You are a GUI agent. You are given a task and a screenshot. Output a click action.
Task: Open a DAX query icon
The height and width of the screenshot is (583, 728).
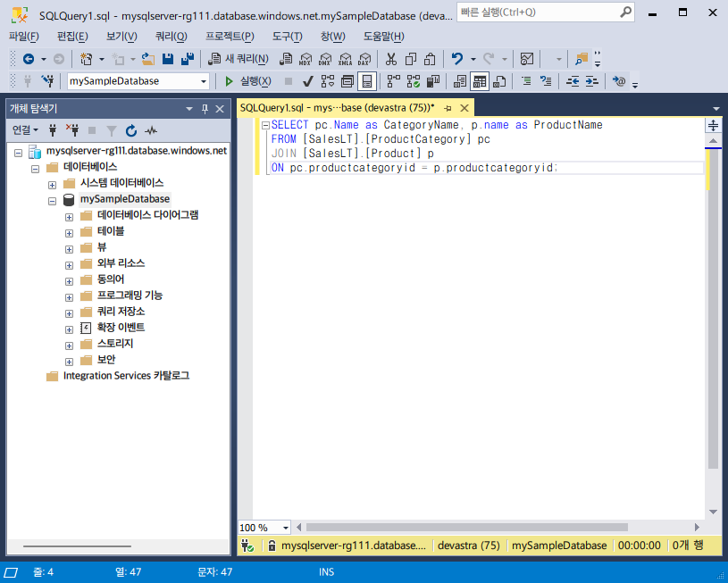tap(364, 59)
